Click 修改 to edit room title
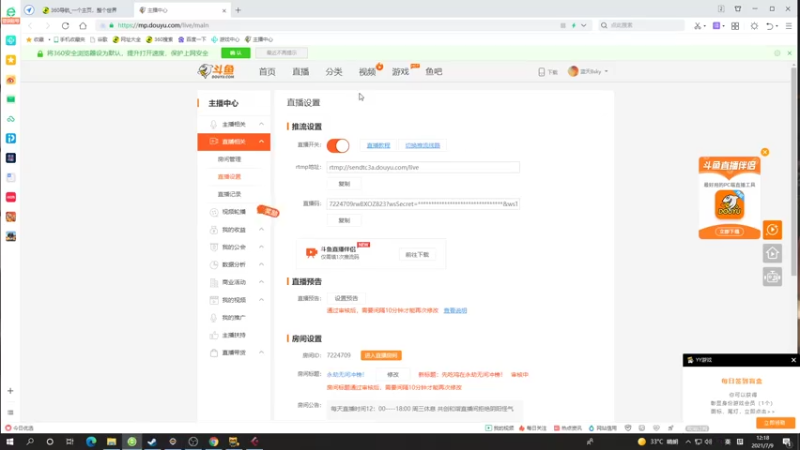Image resolution: width=800 pixels, height=450 pixels. pyautogui.click(x=392, y=374)
